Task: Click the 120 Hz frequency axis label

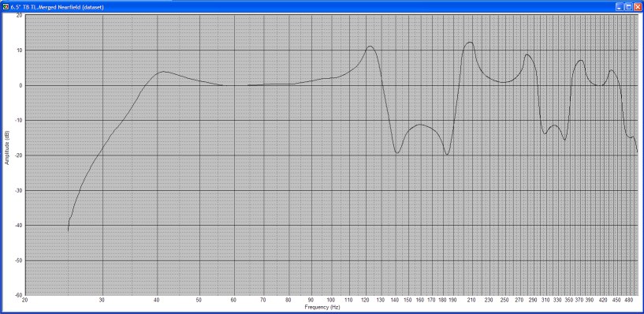Action: (x=365, y=300)
